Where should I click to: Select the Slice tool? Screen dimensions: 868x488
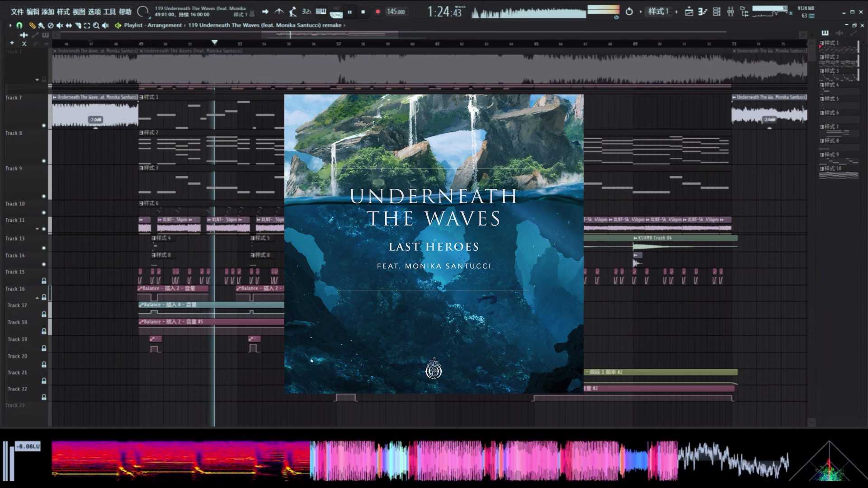[78, 25]
